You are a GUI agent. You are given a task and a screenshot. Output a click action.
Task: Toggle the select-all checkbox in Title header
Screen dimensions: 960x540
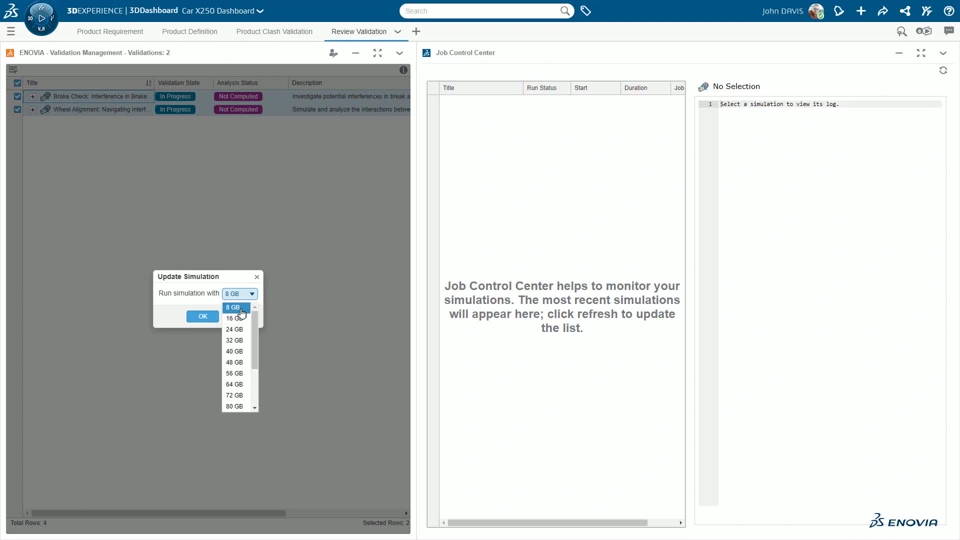point(17,83)
